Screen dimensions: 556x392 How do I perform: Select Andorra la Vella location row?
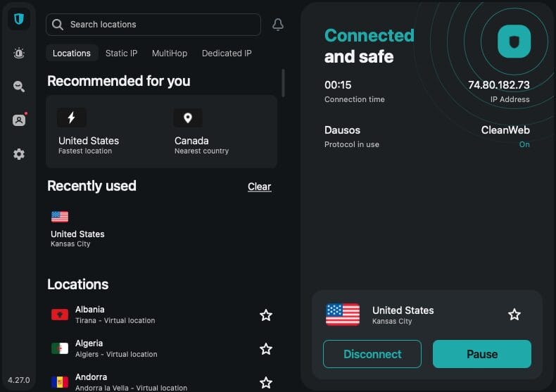[x=162, y=382]
